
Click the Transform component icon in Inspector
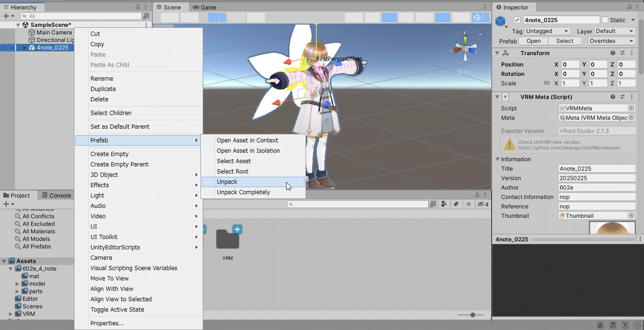point(506,52)
